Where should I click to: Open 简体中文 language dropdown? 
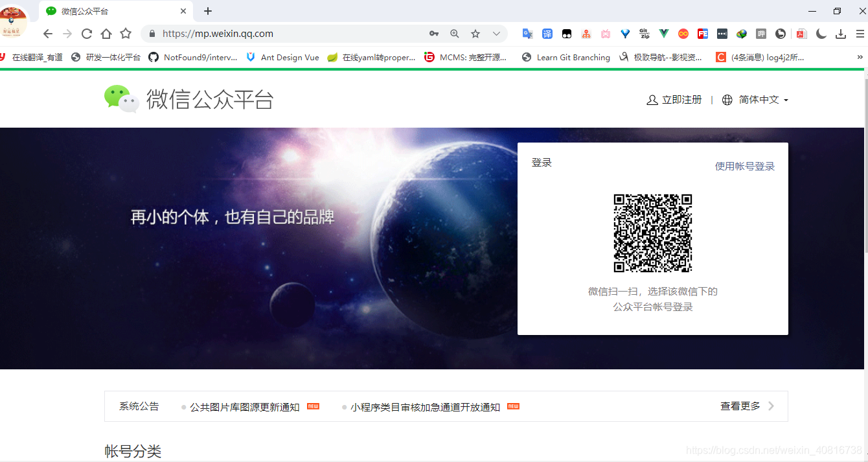pyautogui.click(x=755, y=100)
